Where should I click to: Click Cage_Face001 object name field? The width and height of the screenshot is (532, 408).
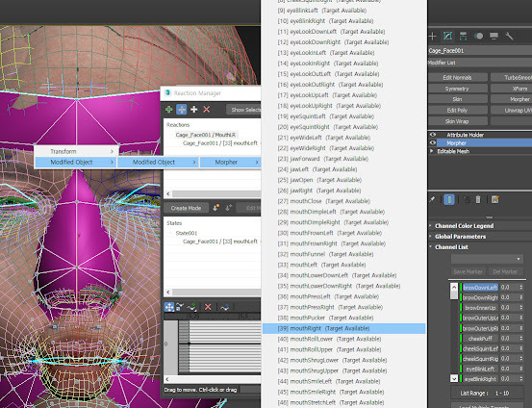click(480, 51)
